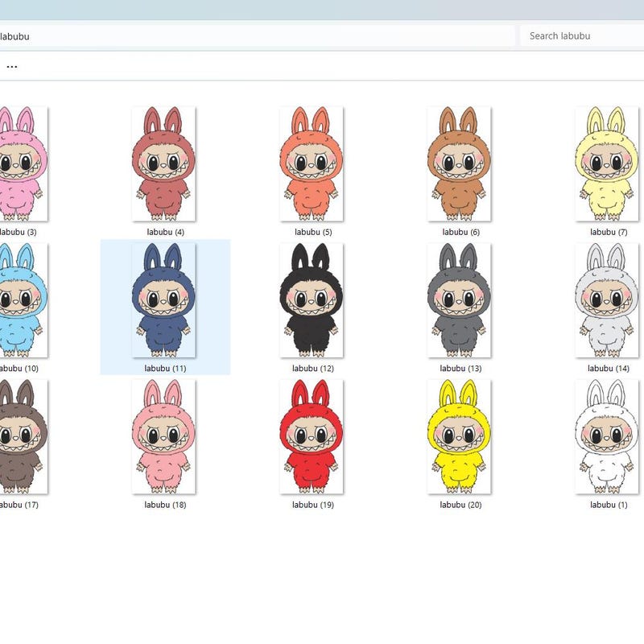This screenshot has width=644, height=644.
Task: Click the address bar showing labubu
Action: 258,35
